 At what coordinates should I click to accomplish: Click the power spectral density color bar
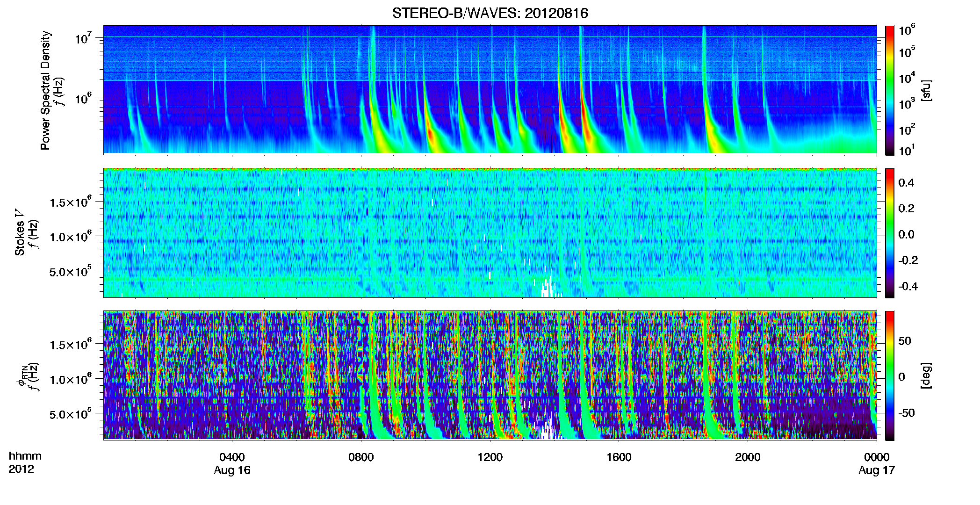[889, 90]
